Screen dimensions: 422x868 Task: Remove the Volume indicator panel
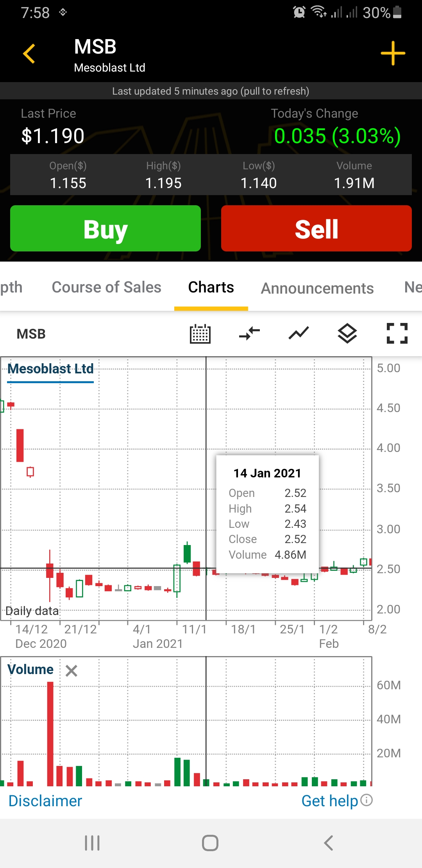pos(72,671)
